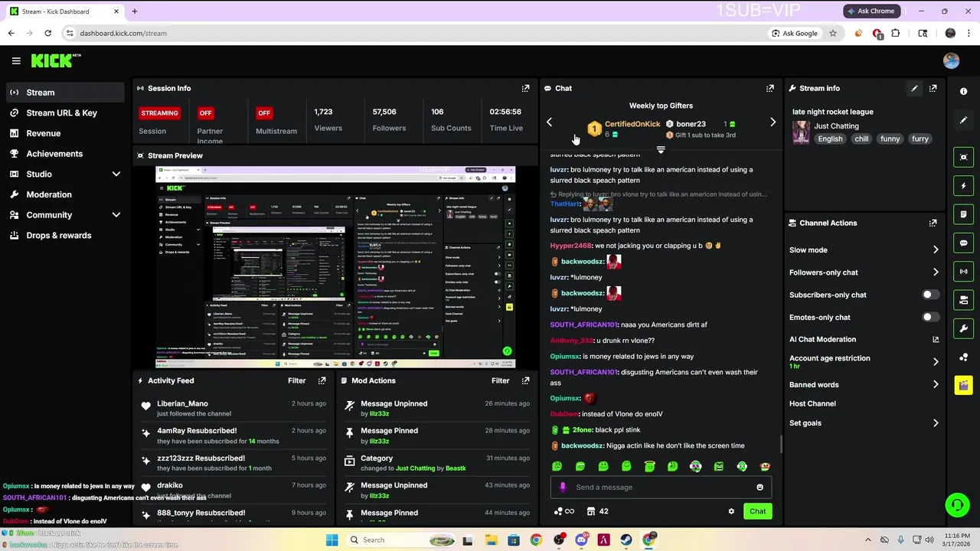Expand the Studio sidebar section

coord(116,174)
